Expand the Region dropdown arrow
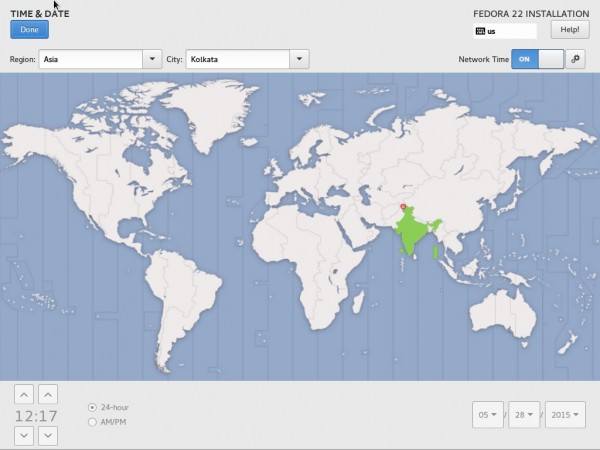 (x=152, y=59)
